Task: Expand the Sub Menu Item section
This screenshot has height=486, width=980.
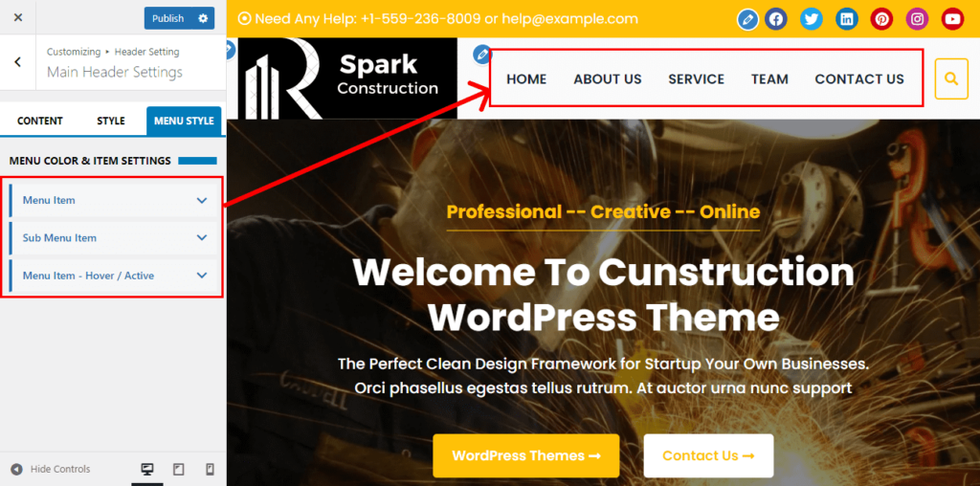Action: (x=113, y=238)
